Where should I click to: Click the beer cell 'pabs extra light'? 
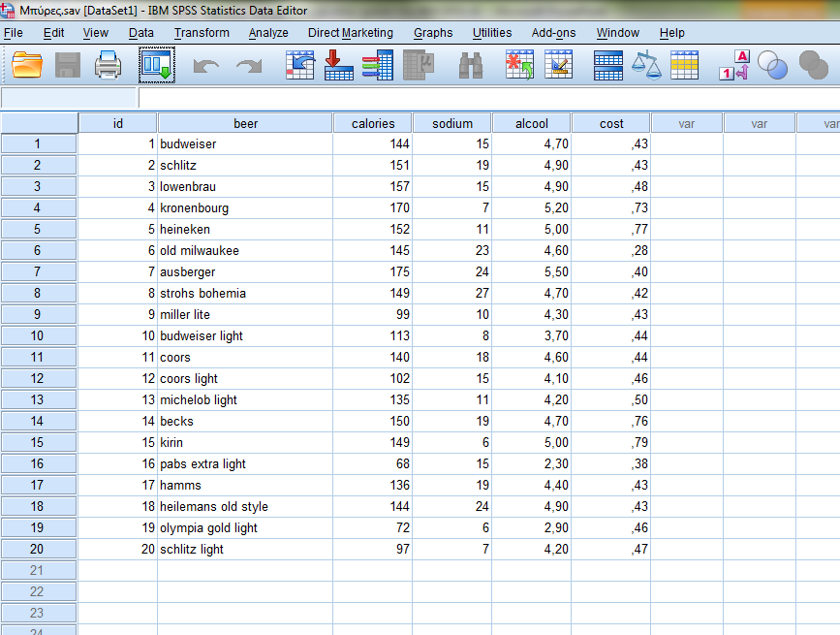[245, 464]
